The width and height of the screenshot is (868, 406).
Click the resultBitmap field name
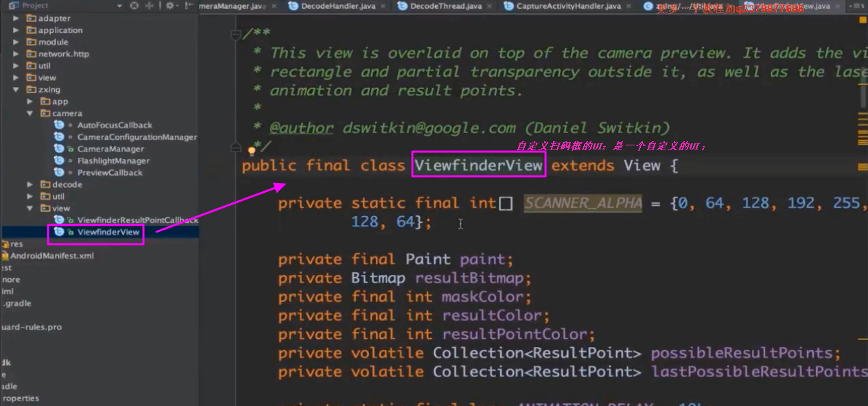469,278
